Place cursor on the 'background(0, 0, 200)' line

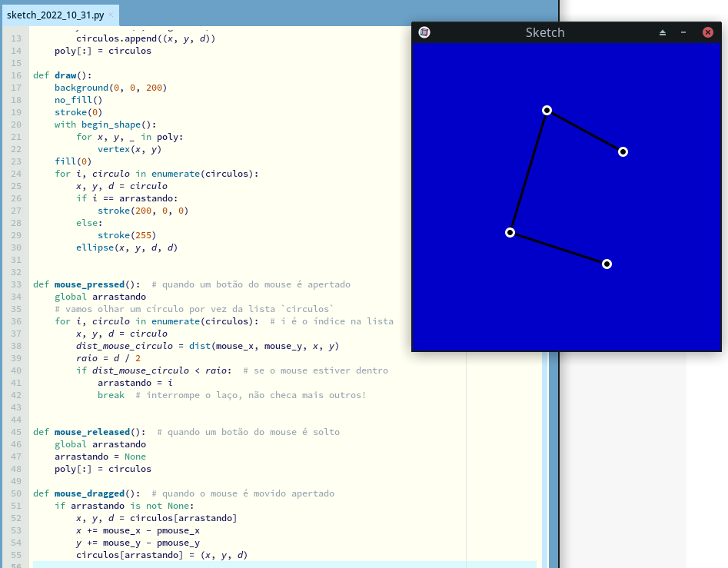tap(110, 88)
